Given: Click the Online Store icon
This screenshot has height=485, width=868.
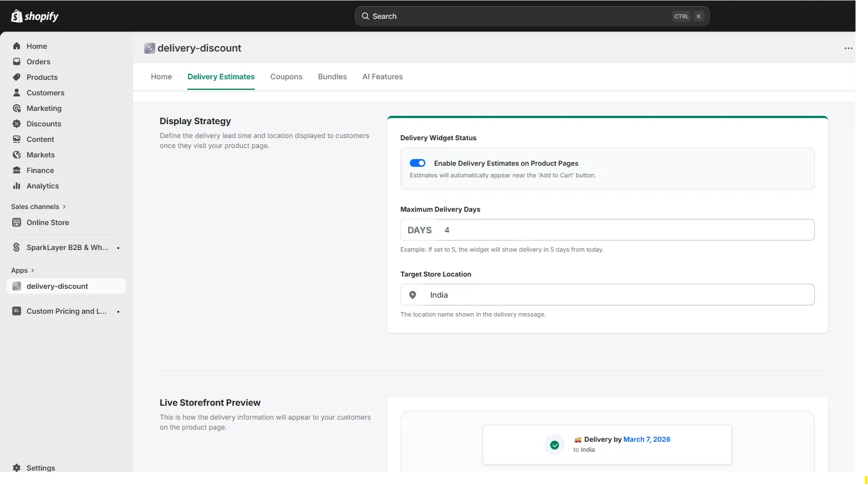Looking at the screenshot, I should (x=17, y=222).
